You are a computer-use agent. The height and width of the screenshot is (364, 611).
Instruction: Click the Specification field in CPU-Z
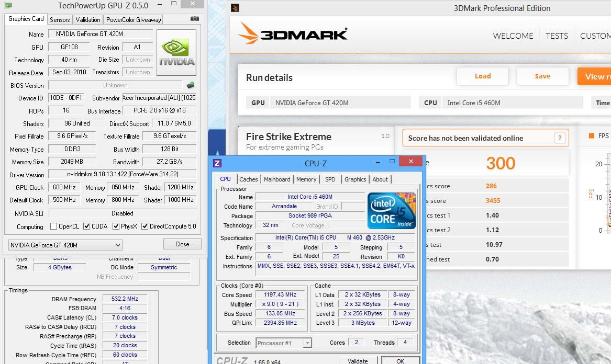(336, 237)
